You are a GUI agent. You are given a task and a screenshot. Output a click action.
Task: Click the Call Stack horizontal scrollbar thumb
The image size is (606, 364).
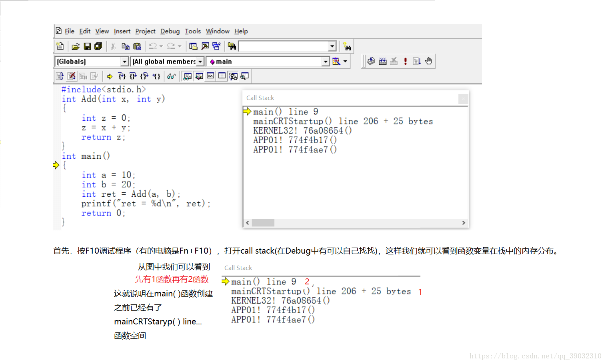[x=263, y=223]
